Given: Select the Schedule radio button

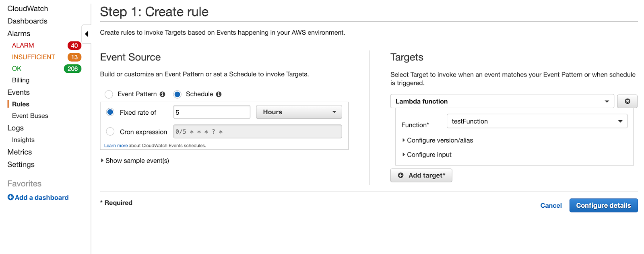Looking at the screenshot, I should pyautogui.click(x=177, y=94).
